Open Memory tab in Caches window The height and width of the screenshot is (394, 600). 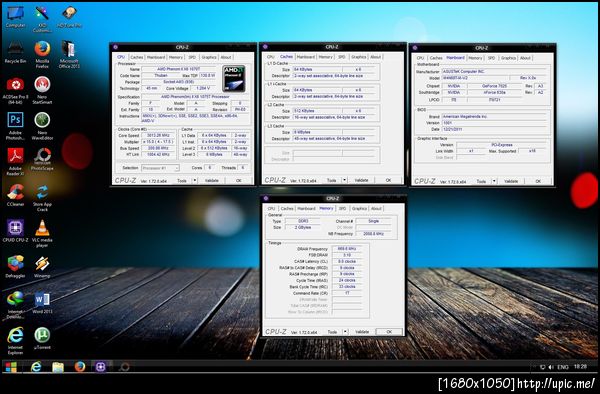click(326, 57)
